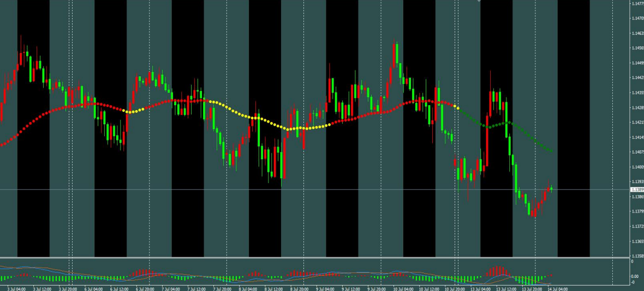Click the 1.1428 price scale label
Image resolution: width=644 pixels, height=291 pixels.
pos(638,108)
